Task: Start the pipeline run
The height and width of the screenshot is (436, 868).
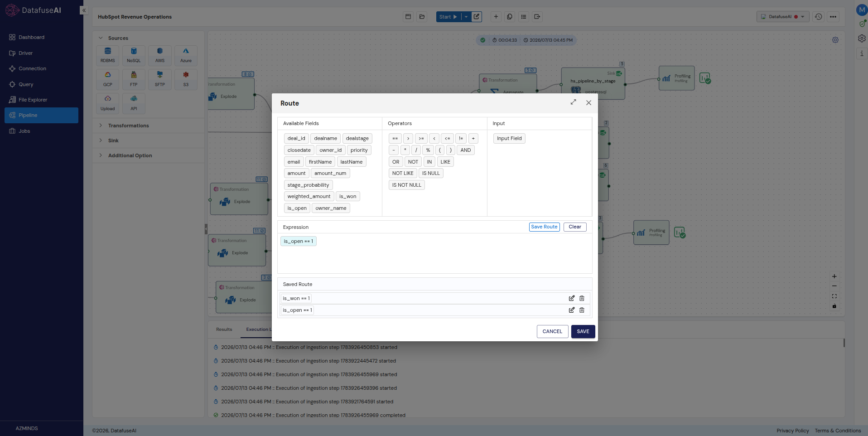Action: 448,17
